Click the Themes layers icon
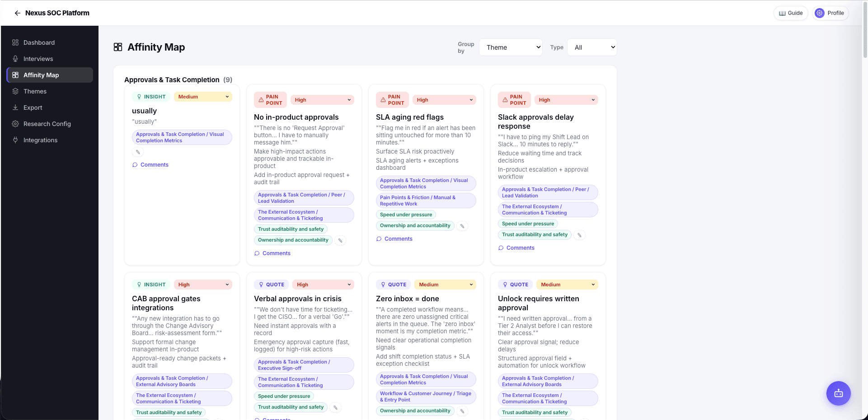868x420 pixels. [15, 91]
